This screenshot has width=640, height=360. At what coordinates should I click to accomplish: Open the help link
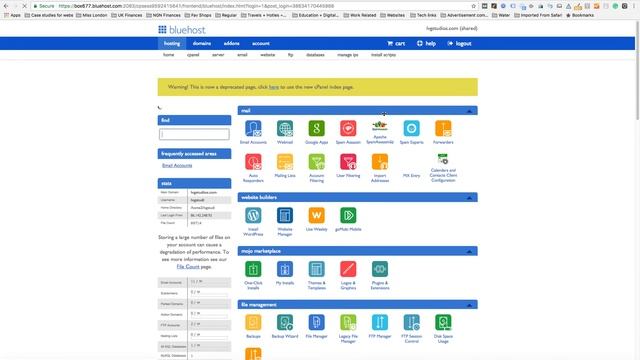(x=426, y=43)
